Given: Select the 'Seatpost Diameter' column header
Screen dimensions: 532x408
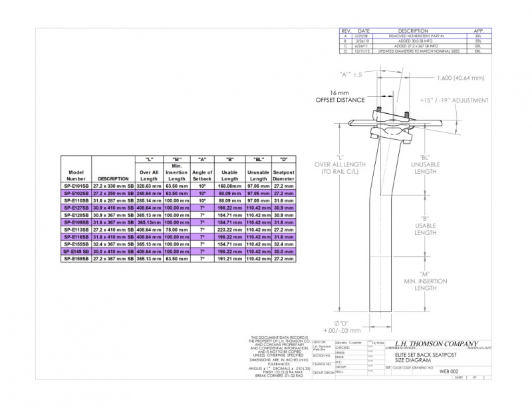Looking at the screenshot, I should 284,176.
